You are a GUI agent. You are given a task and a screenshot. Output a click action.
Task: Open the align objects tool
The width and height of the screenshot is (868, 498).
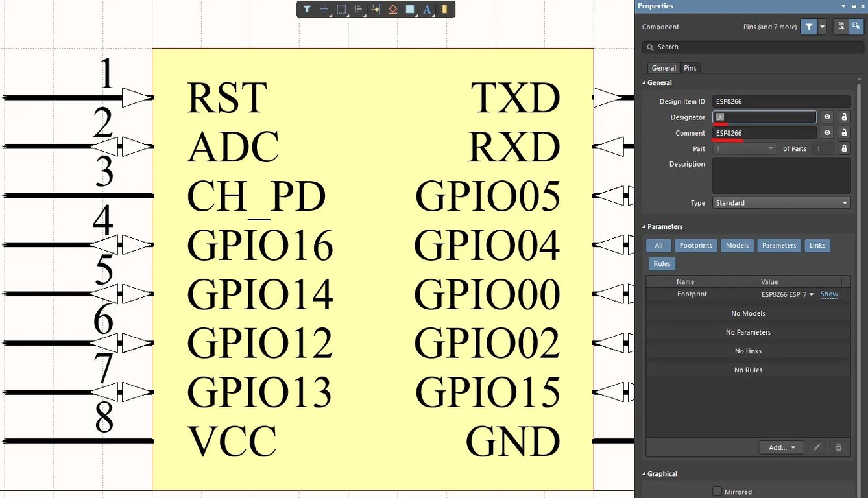tap(358, 9)
